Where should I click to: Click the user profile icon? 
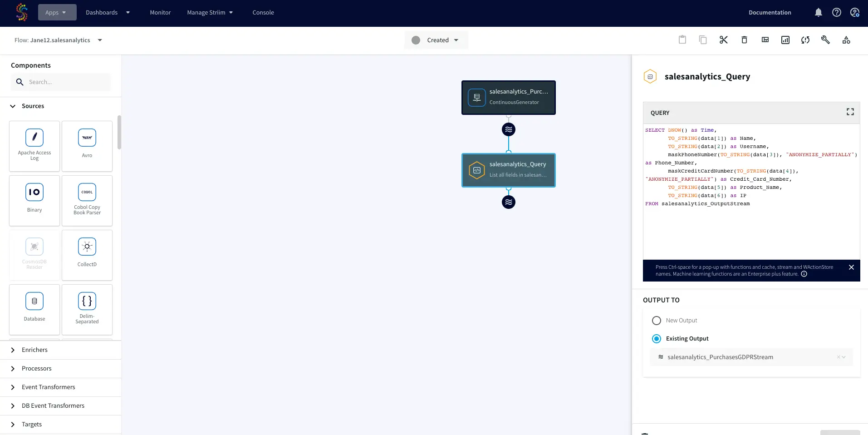pos(854,13)
